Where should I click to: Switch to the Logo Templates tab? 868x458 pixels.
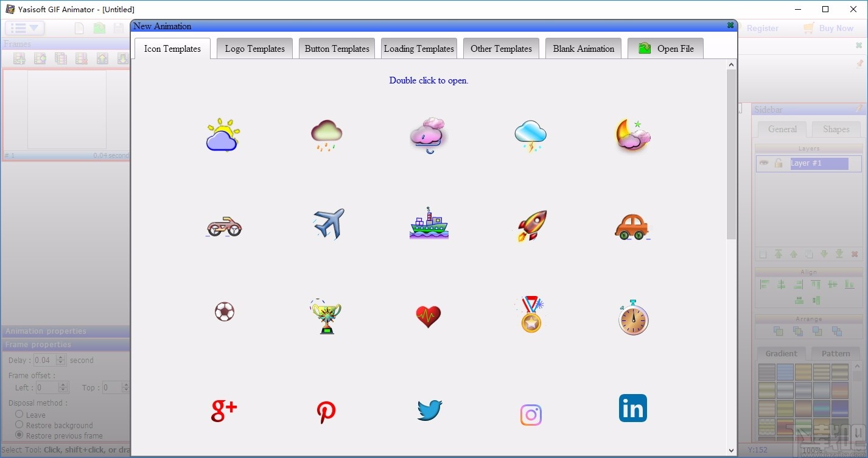tap(254, 48)
